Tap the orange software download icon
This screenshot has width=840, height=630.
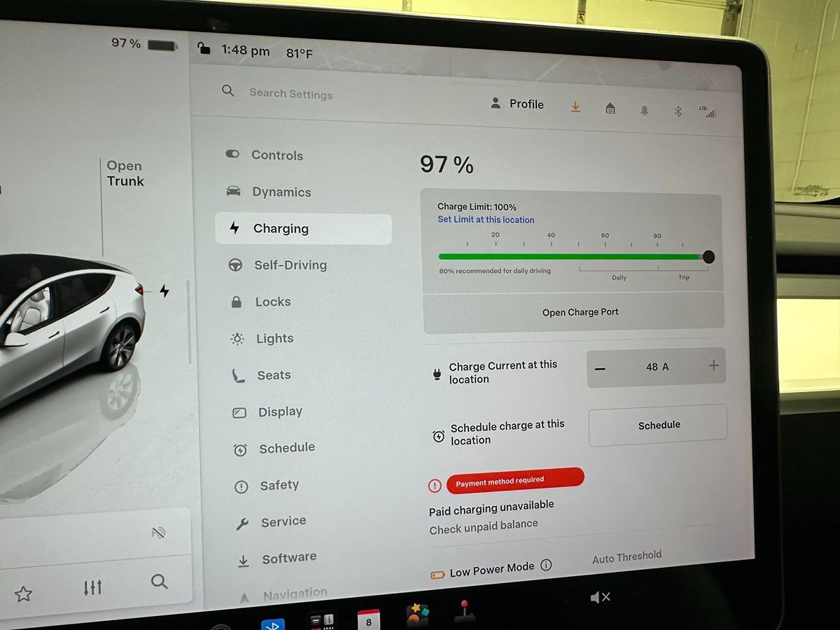click(x=575, y=106)
